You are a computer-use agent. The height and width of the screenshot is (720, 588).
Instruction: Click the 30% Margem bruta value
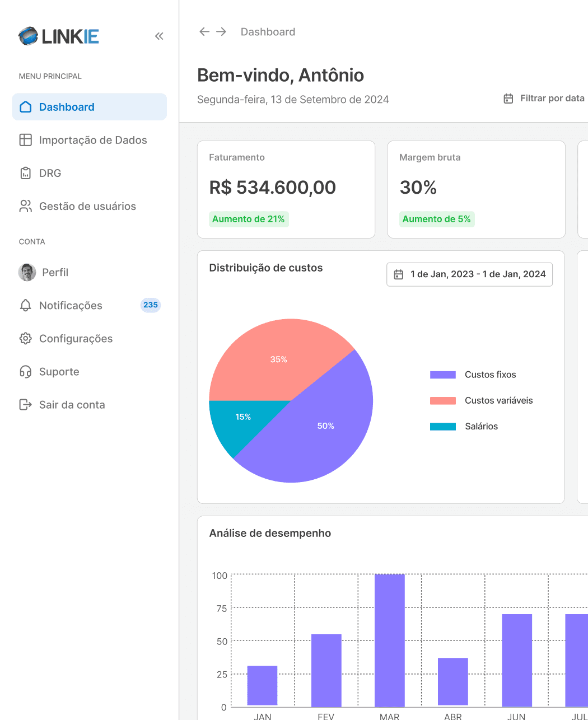click(x=418, y=188)
